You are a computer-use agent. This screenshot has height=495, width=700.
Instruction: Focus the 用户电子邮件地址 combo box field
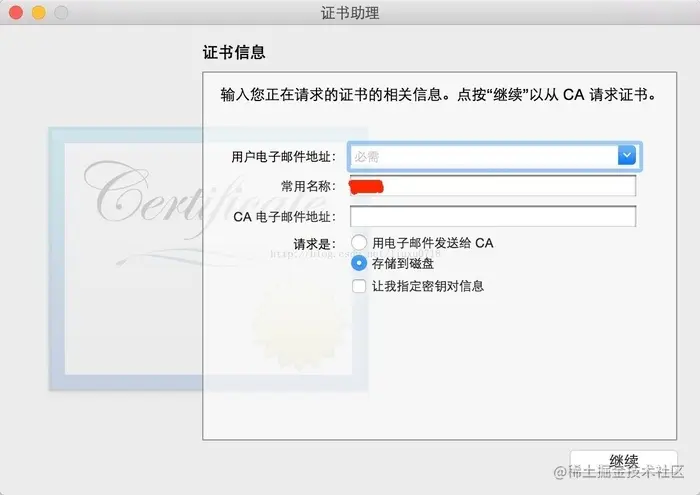click(493, 156)
